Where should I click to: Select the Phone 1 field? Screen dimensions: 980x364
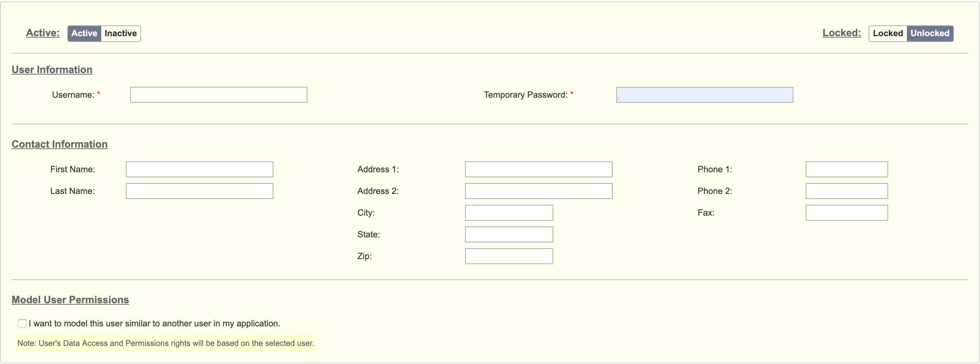(x=847, y=169)
